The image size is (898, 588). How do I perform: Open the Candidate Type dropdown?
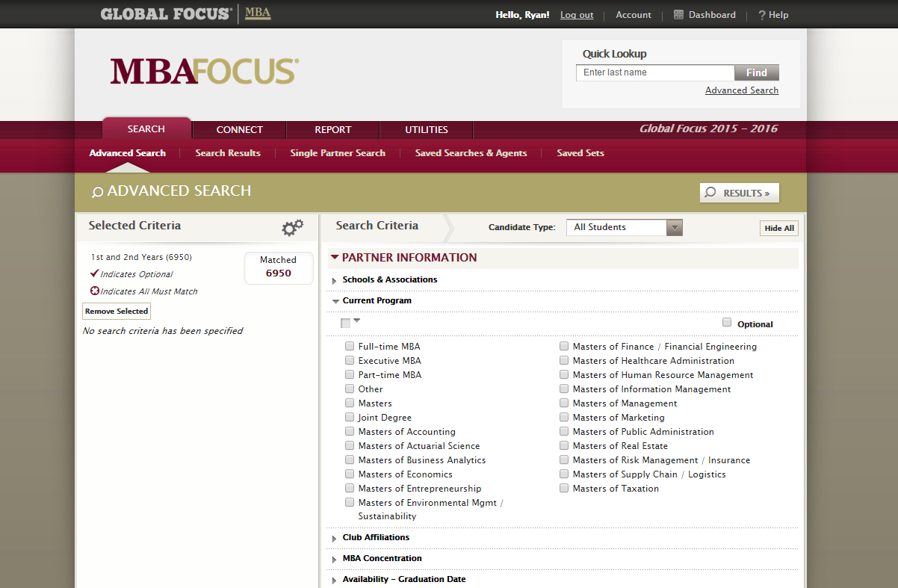pyautogui.click(x=625, y=227)
